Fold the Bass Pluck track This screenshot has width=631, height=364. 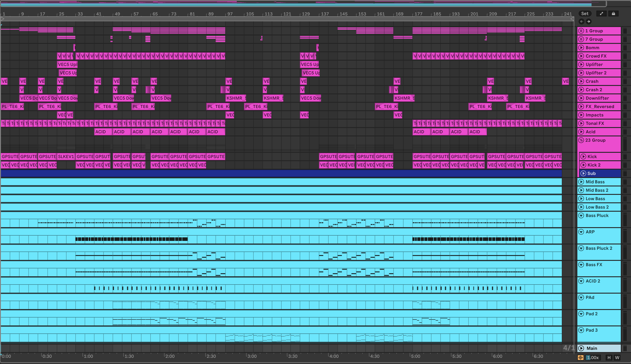click(581, 215)
